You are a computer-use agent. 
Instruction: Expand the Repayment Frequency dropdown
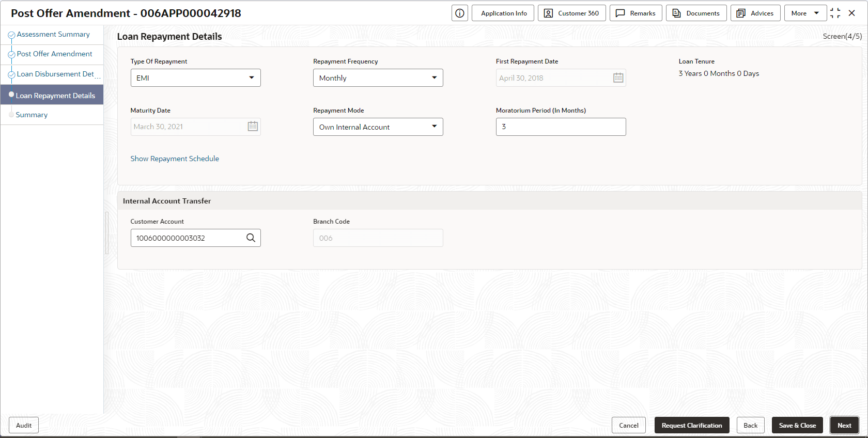tap(378, 78)
